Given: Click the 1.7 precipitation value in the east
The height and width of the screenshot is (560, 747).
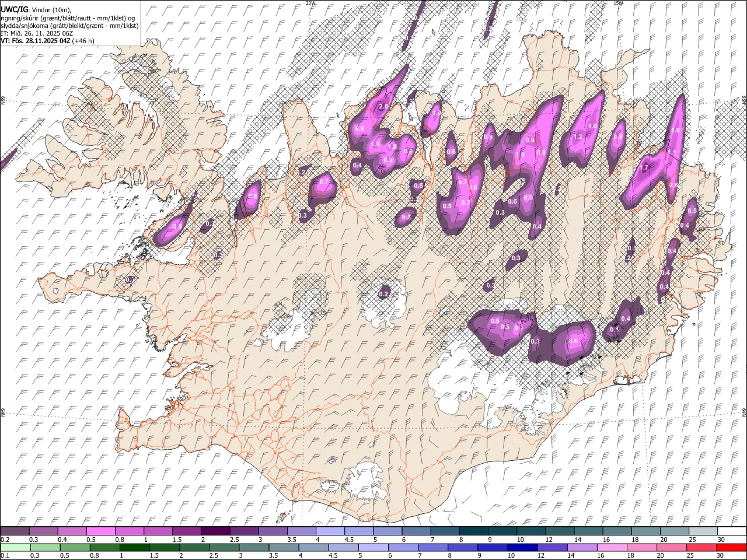Looking at the screenshot, I should pos(644,168).
